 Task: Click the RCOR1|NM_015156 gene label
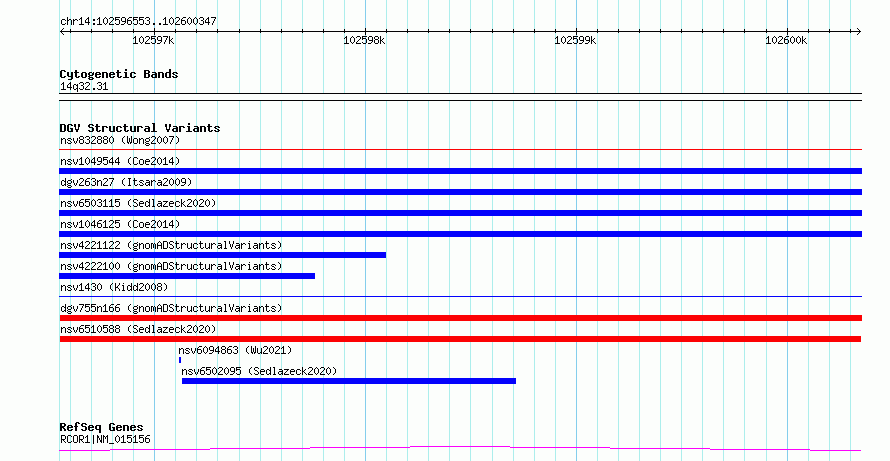(x=105, y=439)
